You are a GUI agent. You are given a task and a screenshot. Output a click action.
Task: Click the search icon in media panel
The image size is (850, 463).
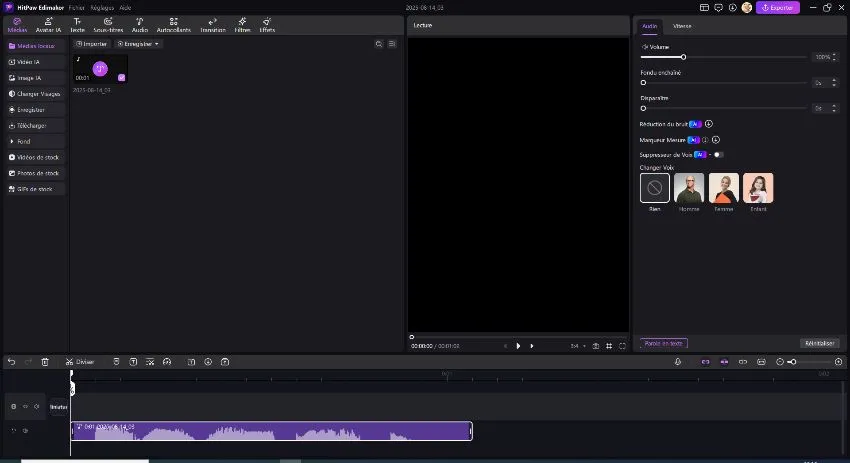tap(379, 44)
